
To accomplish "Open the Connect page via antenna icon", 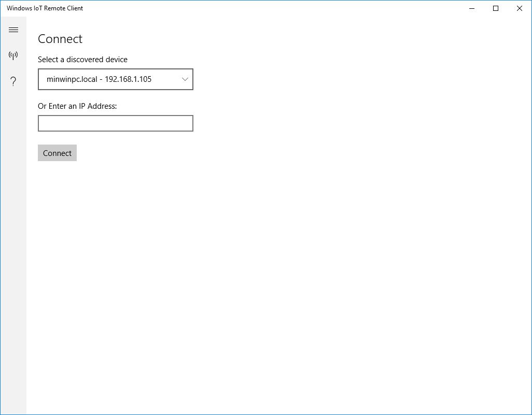I will pyautogui.click(x=13, y=55).
